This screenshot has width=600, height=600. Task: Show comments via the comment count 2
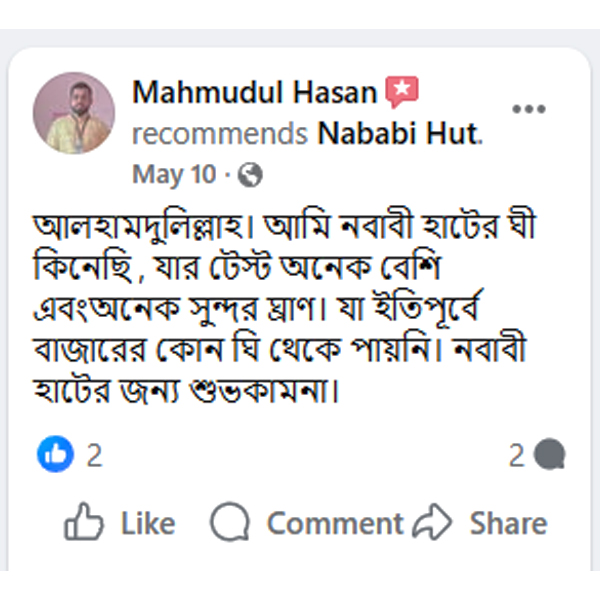[x=516, y=456]
